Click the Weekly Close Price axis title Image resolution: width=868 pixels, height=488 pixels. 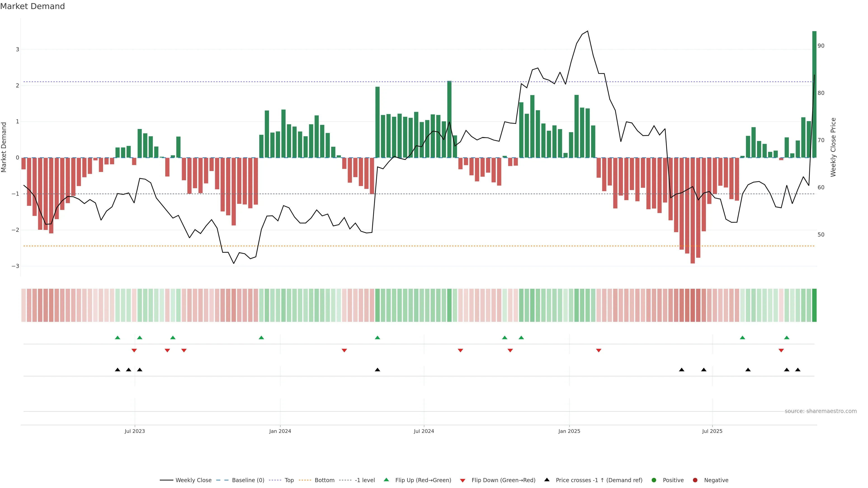833,147
